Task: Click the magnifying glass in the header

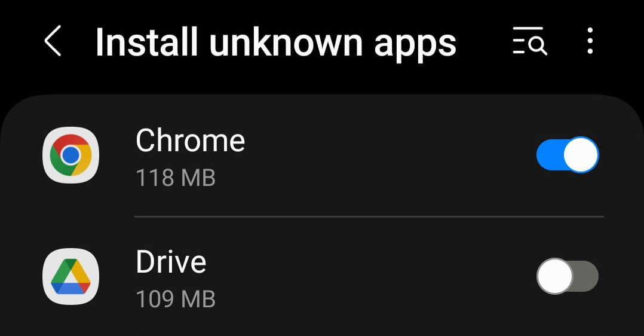Action: pos(538,45)
